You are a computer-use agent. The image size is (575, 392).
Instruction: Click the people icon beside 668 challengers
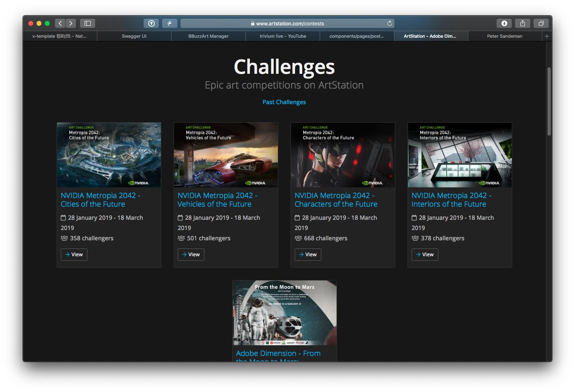[x=298, y=238]
